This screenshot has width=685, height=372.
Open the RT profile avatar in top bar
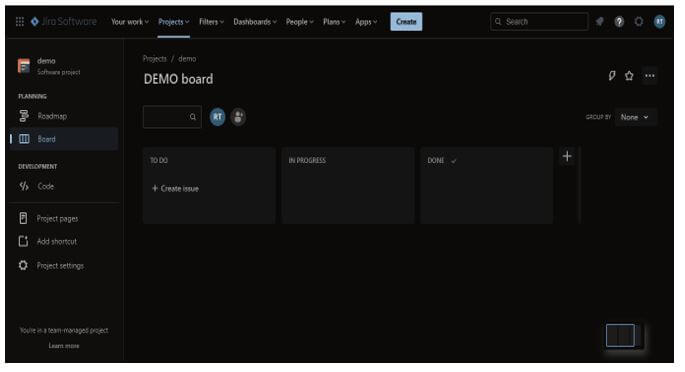click(x=660, y=21)
